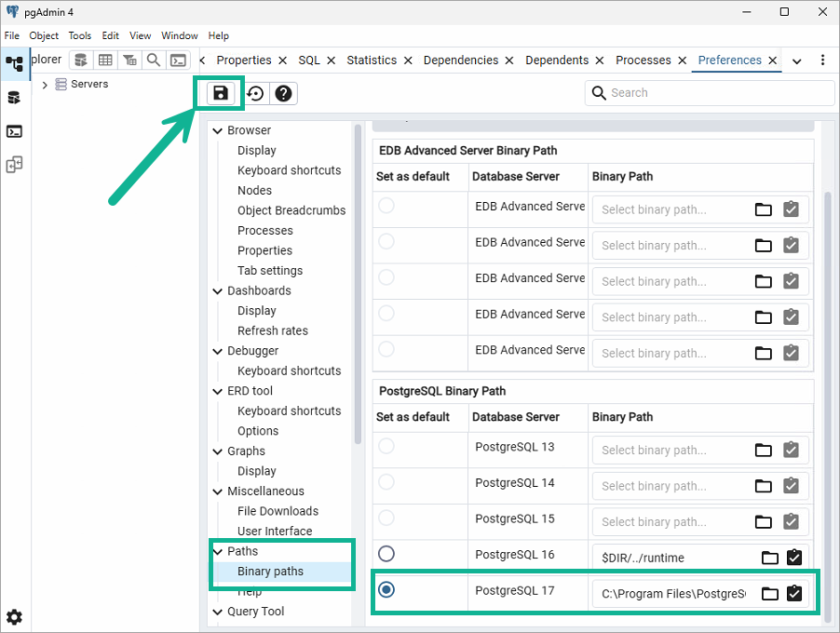Click the PSQL Tool toolbar icon
This screenshot has width=840, height=633.
179,60
